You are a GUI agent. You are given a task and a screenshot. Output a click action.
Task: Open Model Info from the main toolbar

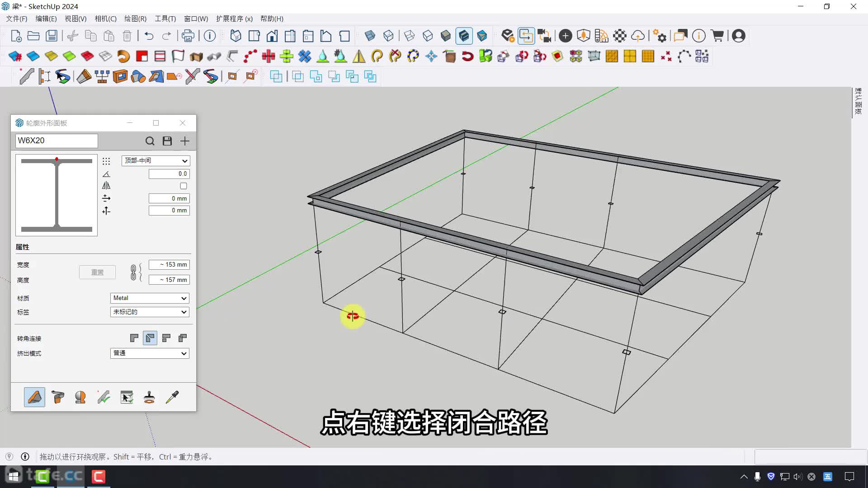(x=210, y=36)
